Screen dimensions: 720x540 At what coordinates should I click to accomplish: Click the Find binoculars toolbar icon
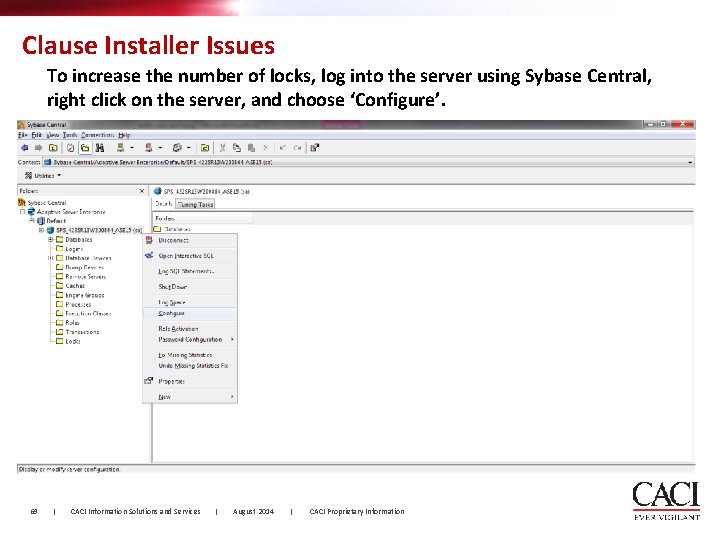pos(100,148)
